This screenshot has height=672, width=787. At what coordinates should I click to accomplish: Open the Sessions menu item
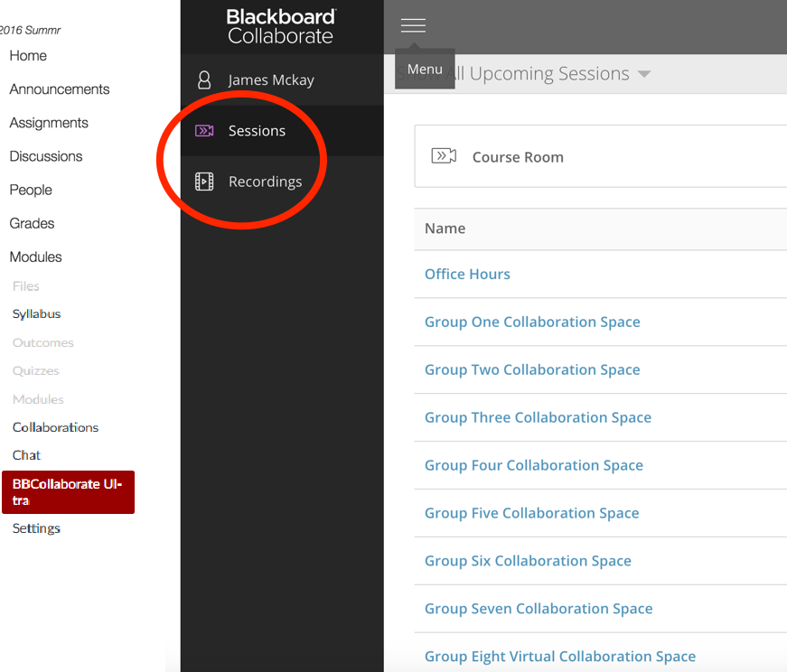tap(282, 131)
